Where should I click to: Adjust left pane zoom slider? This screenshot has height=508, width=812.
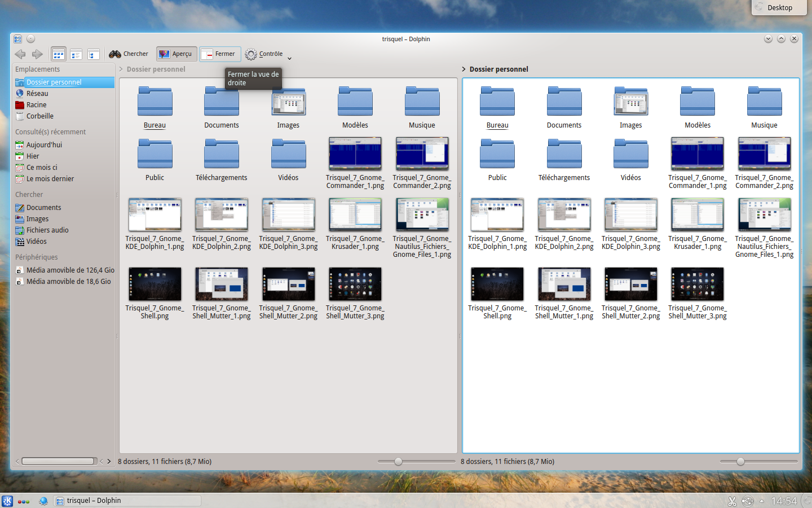(416, 462)
